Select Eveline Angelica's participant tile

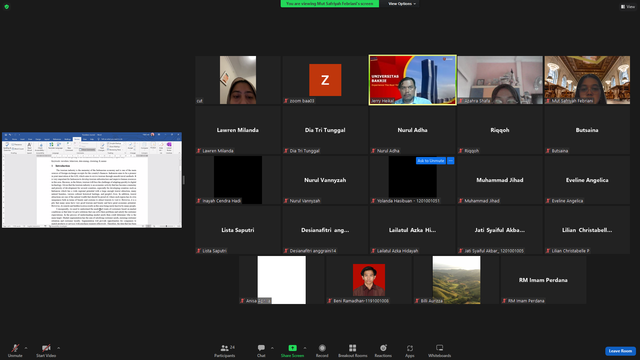[587, 180]
